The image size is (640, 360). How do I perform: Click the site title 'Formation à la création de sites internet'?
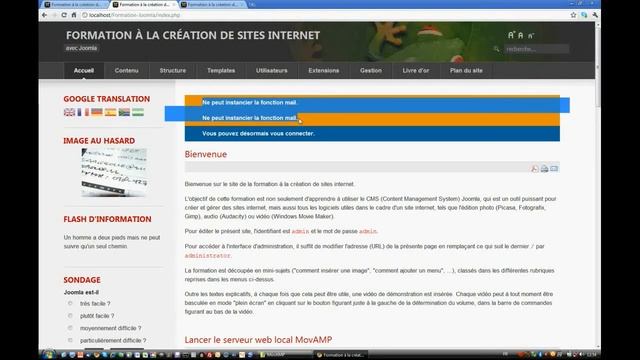tap(193, 35)
